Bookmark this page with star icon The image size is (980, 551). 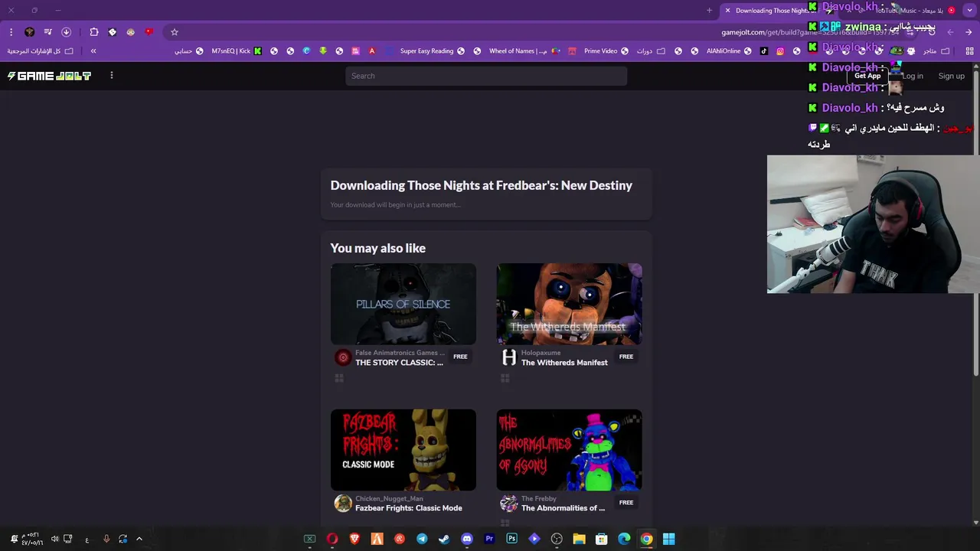pos(175,32)
